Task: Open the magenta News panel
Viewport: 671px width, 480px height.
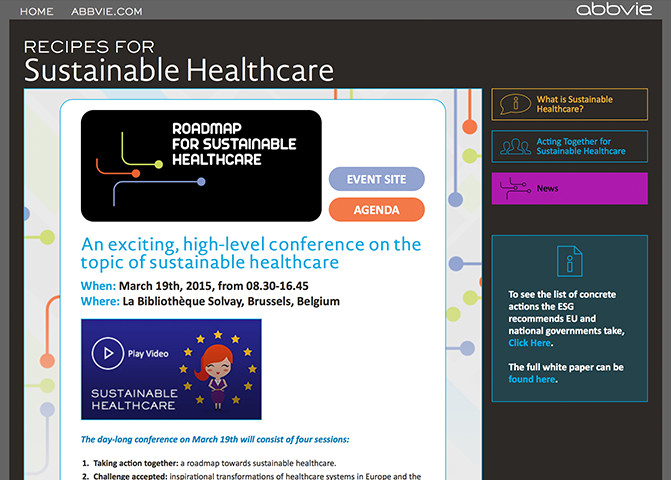Action: click(570, 188)
